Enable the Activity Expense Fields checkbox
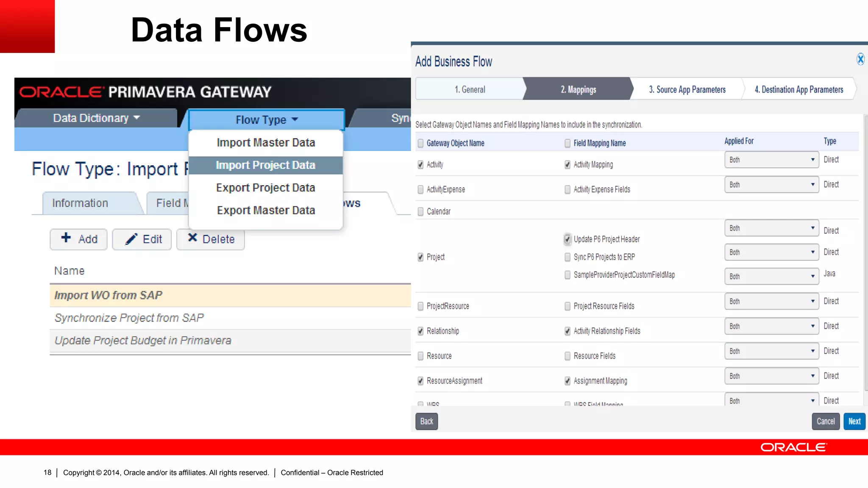Image resolution: width=868 pixels, height=488 pixels. (x=568, y=189)
